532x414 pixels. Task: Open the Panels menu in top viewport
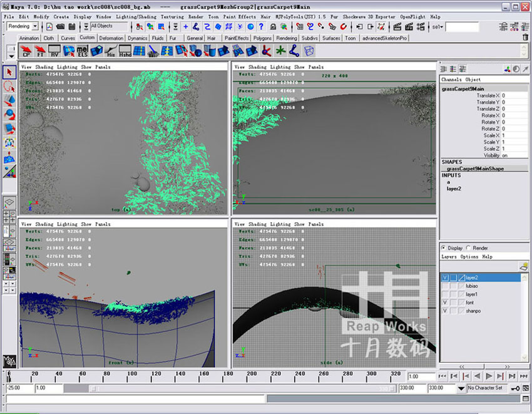coord(103,67)
